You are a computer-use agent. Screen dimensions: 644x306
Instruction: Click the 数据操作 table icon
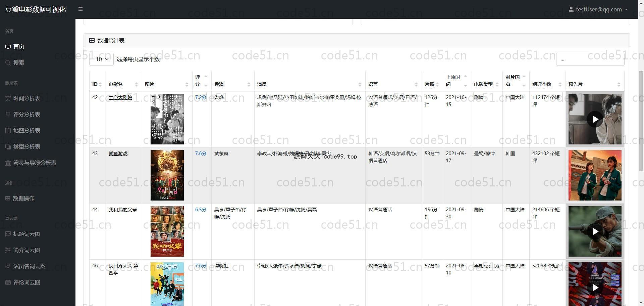tap(8, 199)
